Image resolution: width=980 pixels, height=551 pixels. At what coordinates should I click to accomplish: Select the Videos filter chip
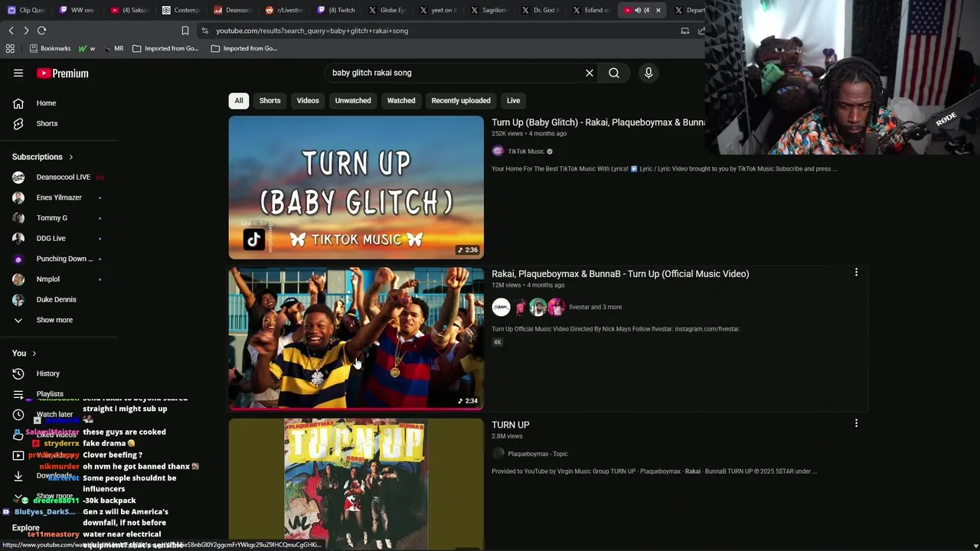pos(308,100)
